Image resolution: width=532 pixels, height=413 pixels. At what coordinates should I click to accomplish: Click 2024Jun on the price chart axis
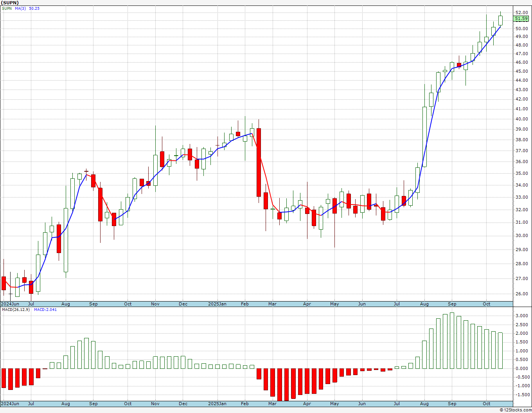coord(10,304)
